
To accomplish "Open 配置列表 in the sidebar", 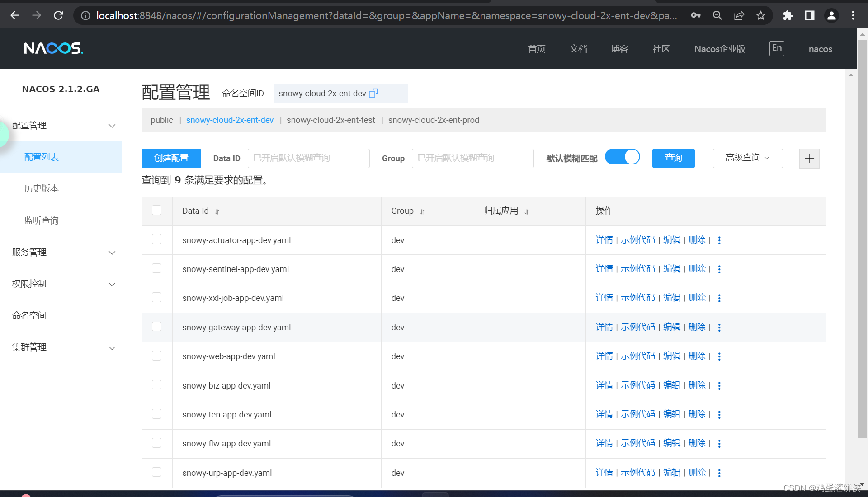I will pyautogui.click(x=61, y=157).
